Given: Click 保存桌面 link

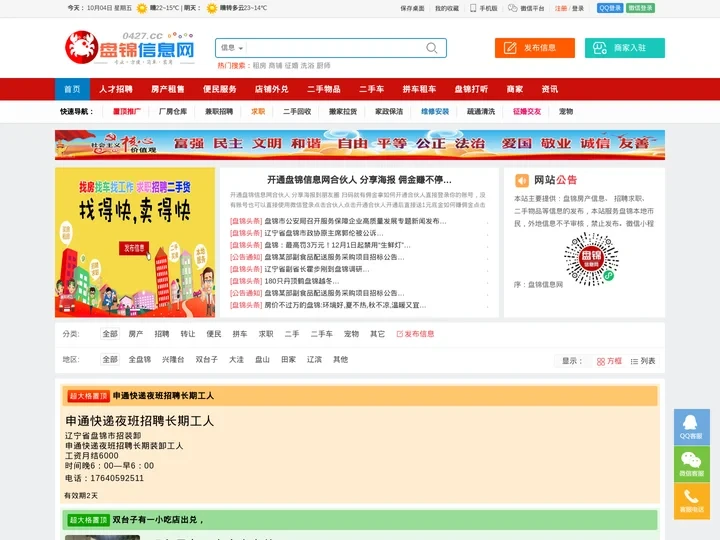Looking at the screenshot, I should (x=412, y=8).
